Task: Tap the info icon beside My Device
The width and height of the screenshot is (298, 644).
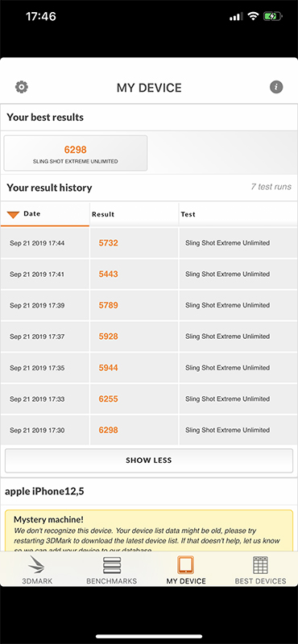Action: pyautogui.click(x=276, y=87)
